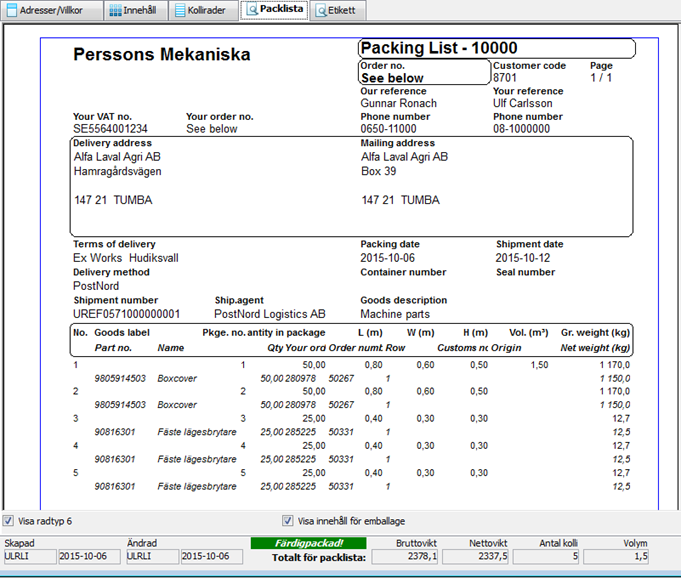Open the Adresser/Villkor tab
The width and height of the screenshot is (681, 578).
pyautogui.click(x=52, y=10)
